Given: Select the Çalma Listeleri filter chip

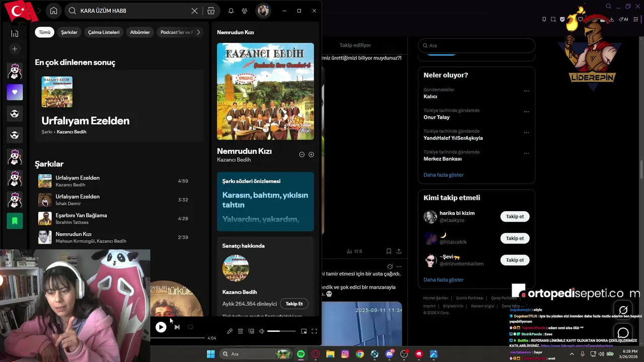Looking at the screenshot, I should pyautogui.click(x=104, y=32).
